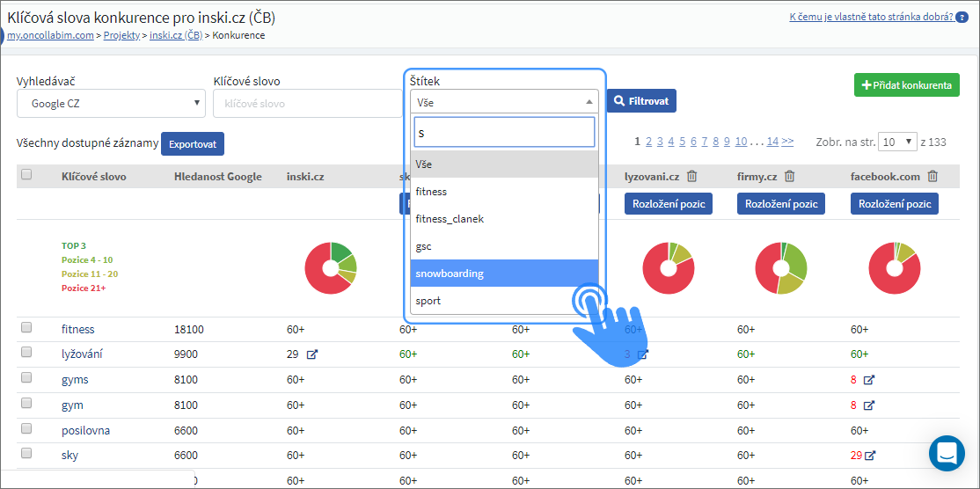The width and height of the screenshot is (980, 489).
Task: Sort by Hledanost Google column header
Action: (x=217, y=177)
